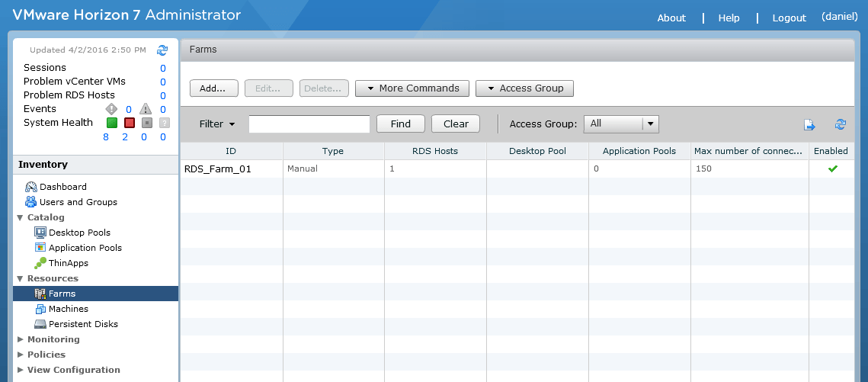Refresh the Farms table list
The width and height of the screenshot is (868, 382).
pyautogui.click(x=841, y=124)
